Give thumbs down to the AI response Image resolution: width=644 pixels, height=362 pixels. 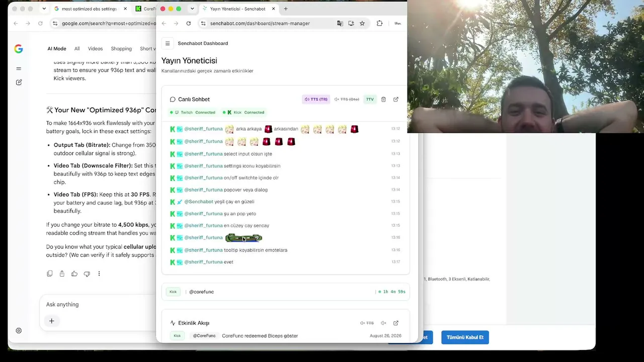[x=87, y=274]
